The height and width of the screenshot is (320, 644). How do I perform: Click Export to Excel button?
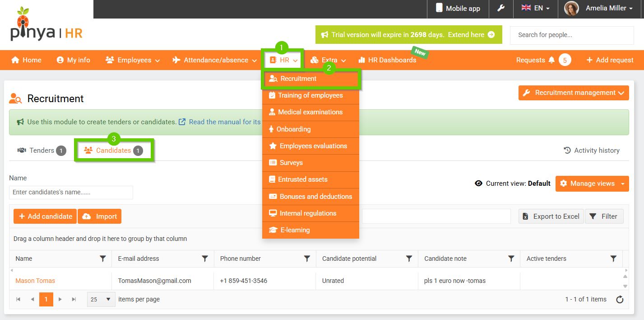point(551,216)
